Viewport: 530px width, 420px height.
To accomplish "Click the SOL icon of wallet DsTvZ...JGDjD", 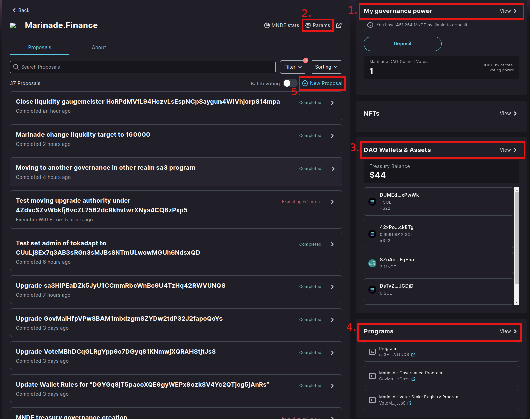I will 372,290.
